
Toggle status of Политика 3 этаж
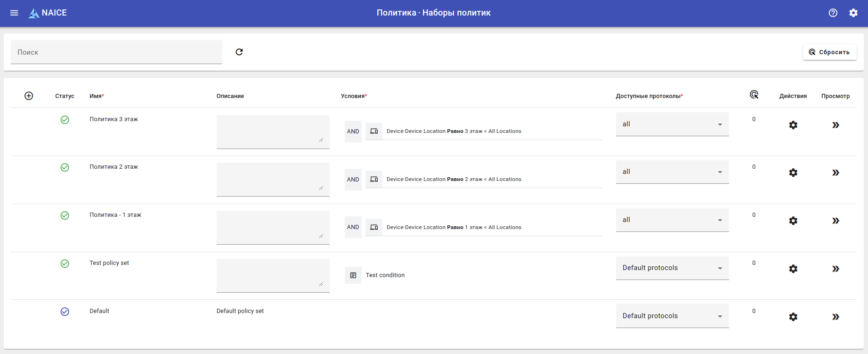click(x=65, y=120)
